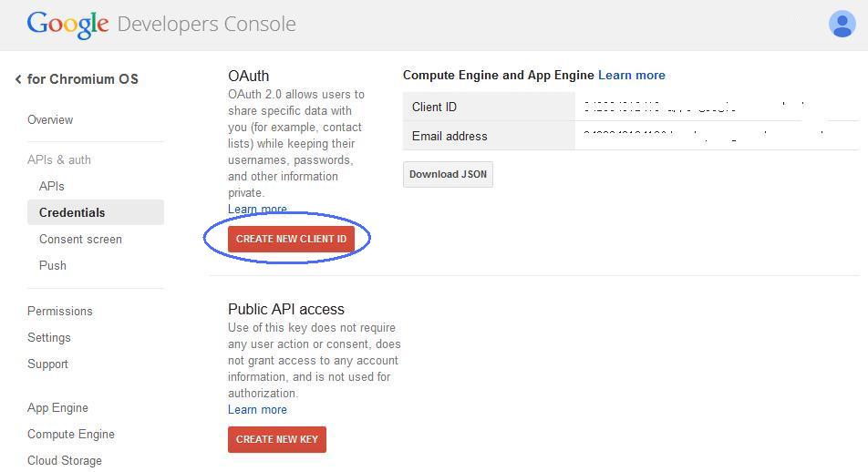Click the user account avatar icon
The height and width of the screenshot is (472, 868).
coord(841,24)
